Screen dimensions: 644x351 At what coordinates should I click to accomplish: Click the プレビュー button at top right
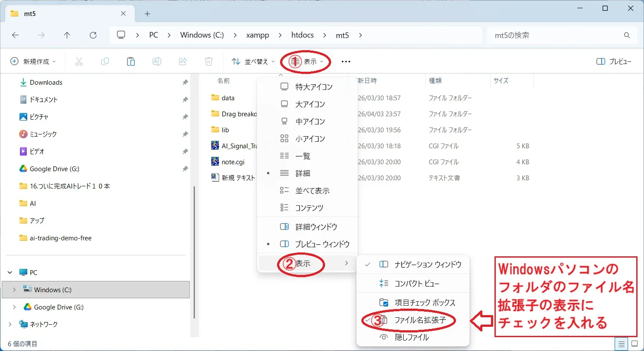614,61
